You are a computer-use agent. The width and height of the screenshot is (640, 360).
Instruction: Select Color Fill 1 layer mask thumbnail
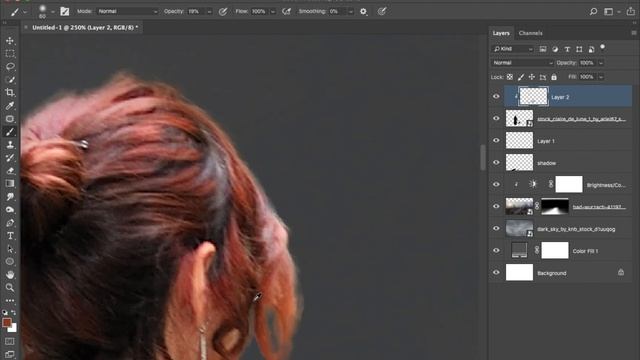[x=555, y=251]
